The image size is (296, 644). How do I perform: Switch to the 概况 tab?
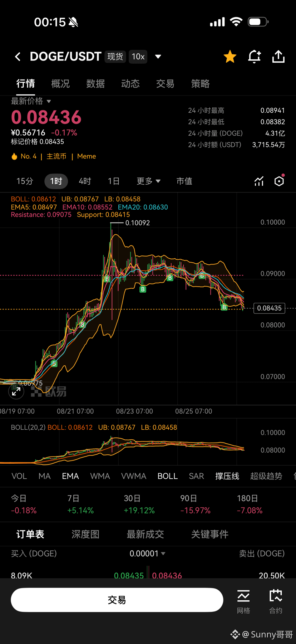tap(60, 84)
